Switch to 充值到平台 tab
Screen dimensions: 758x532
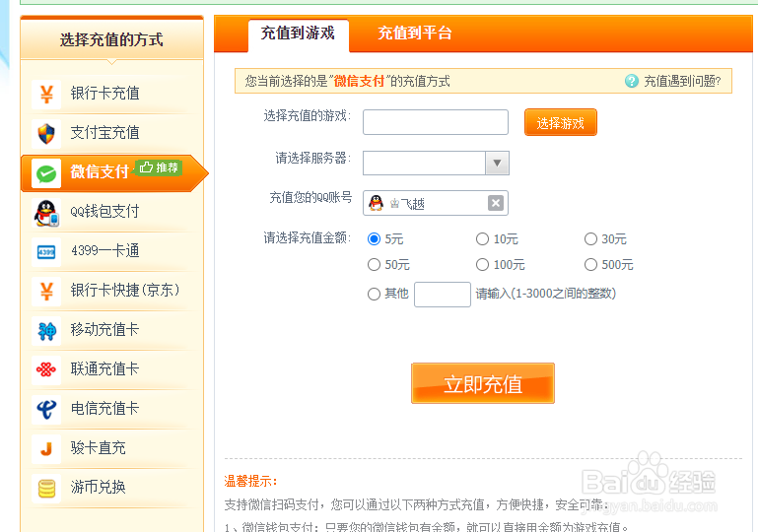click(415, 33)
